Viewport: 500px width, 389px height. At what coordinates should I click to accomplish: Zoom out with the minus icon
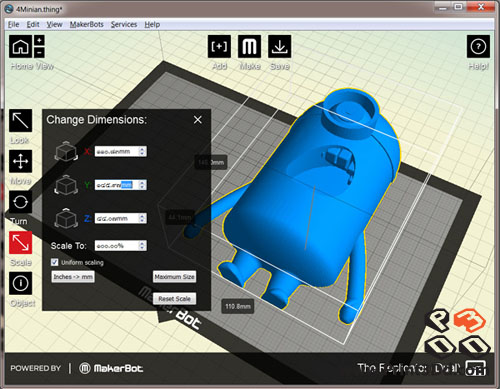(x=39, y=52)
